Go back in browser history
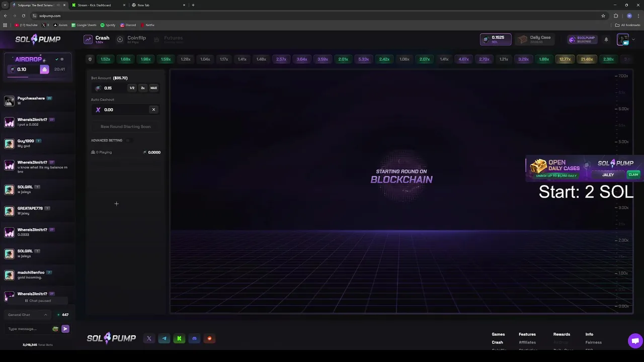 [x=6, y=16]
